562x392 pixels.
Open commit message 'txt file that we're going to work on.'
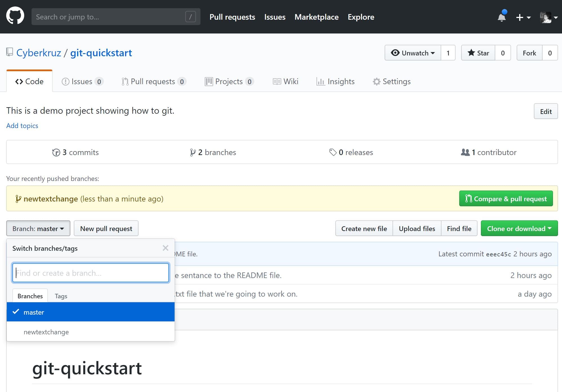coord(236,294)
